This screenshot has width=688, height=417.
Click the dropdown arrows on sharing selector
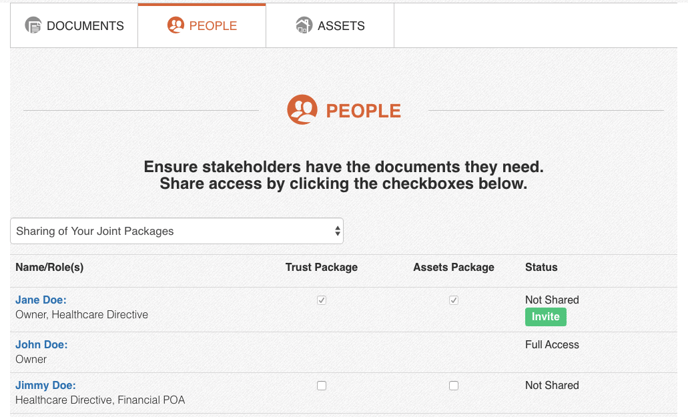337,231
